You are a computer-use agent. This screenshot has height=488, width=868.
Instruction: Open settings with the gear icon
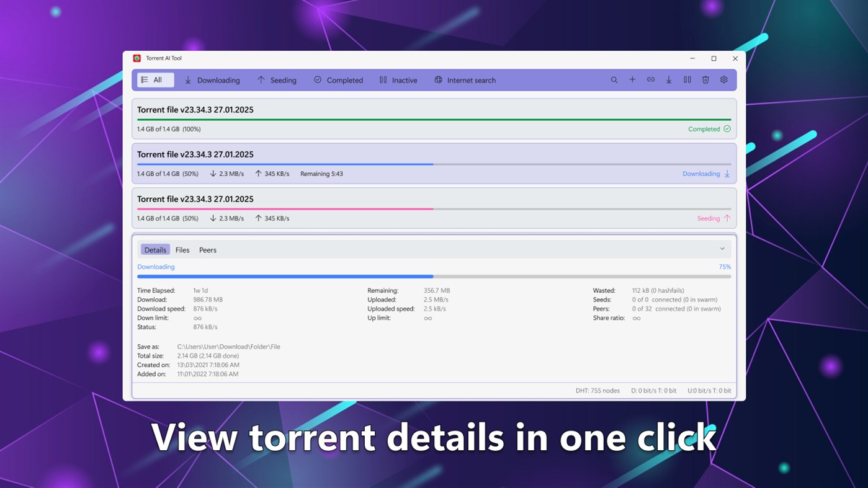point(723,79)
